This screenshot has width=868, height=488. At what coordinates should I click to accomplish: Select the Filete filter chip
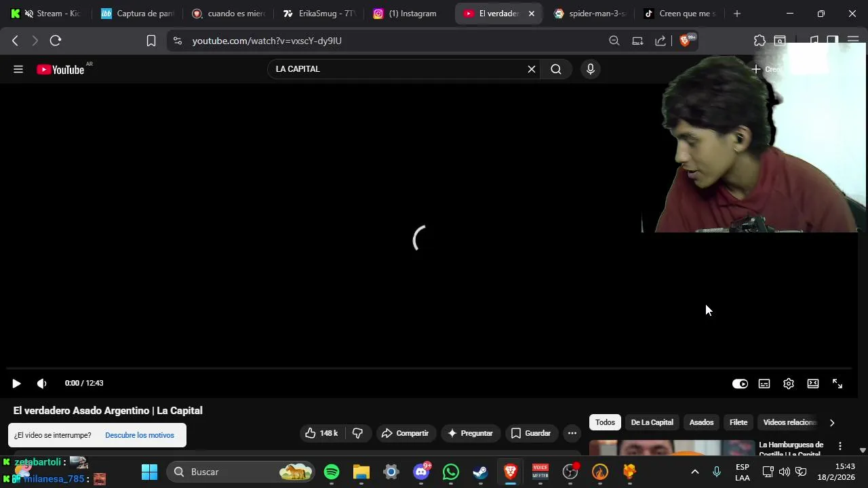(738, 422)
